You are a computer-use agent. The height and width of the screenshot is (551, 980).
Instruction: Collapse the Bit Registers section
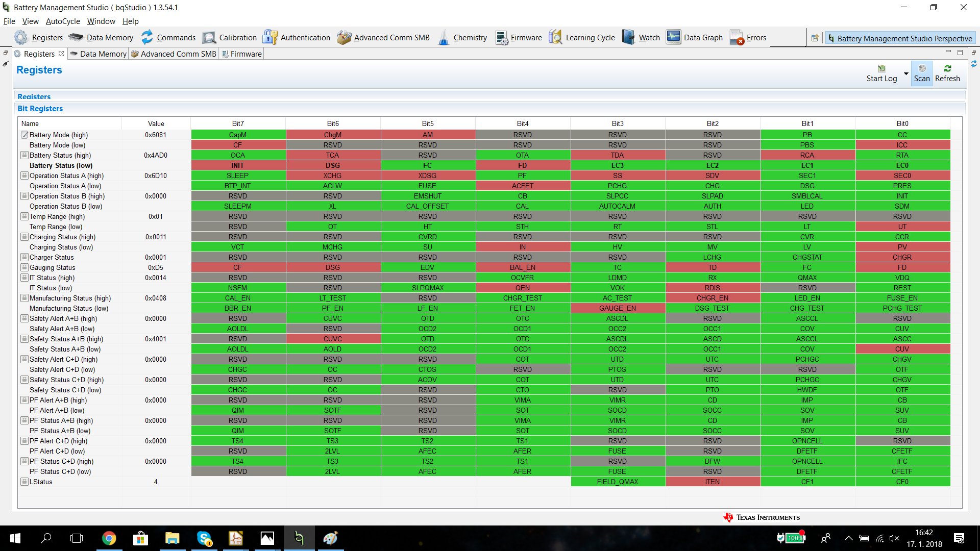[40, 109]
